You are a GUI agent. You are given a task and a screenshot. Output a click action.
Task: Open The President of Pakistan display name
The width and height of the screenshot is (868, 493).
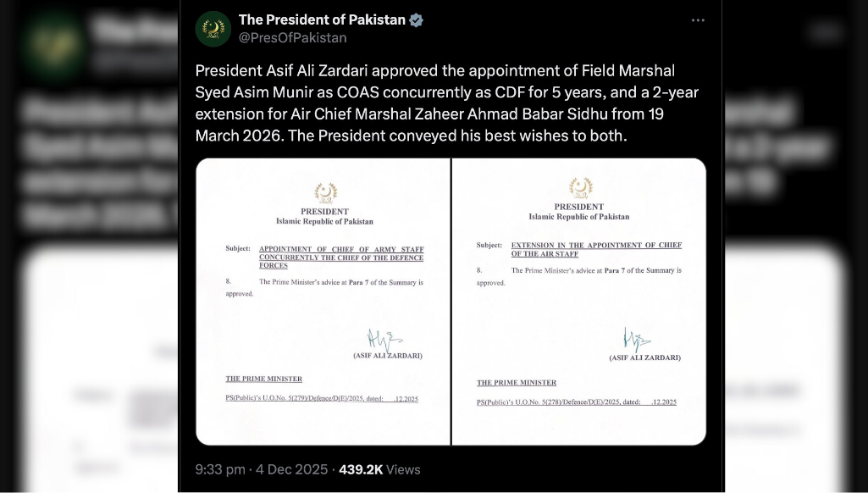click(x=322, y=19)
